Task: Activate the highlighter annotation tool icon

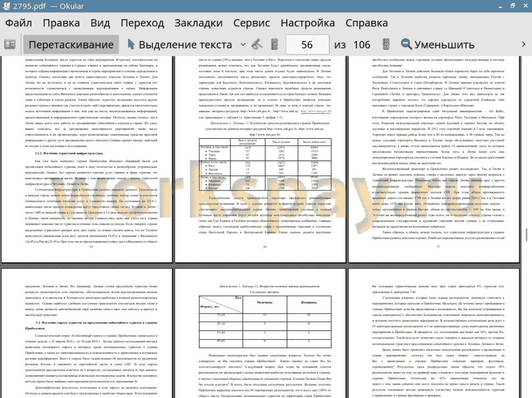Action: [x=257, y=45]
